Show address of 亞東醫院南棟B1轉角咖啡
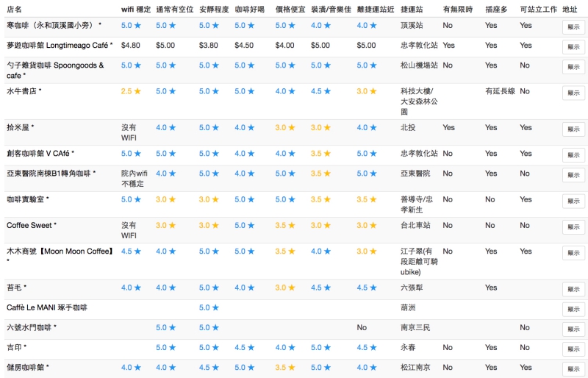Image resolution: width=588 pixels, height=378 pixels. (573, 175)
